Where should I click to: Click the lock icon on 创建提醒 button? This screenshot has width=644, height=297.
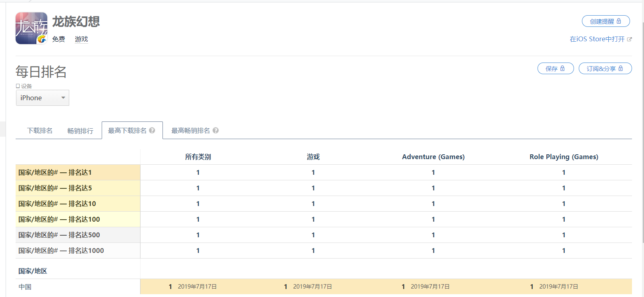click(619, 21)
